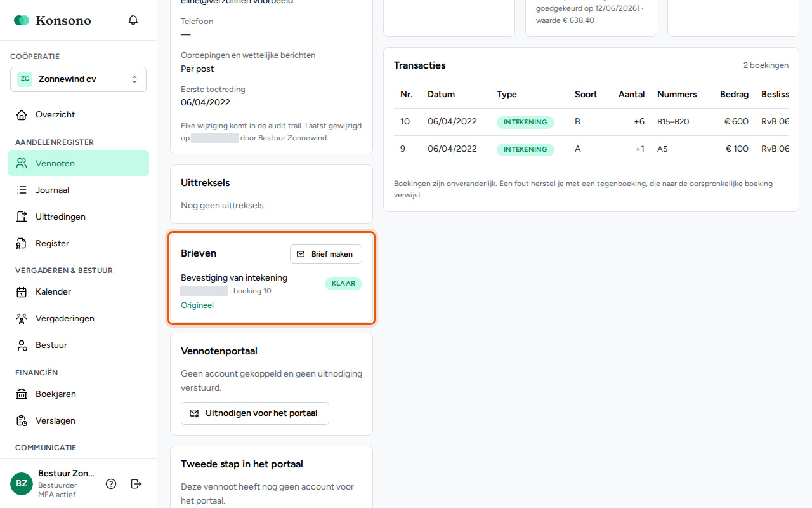This screenshot has height=508, width=812.
Task: Open Vennoten in the sidebar
Action: tap(78, 163)
